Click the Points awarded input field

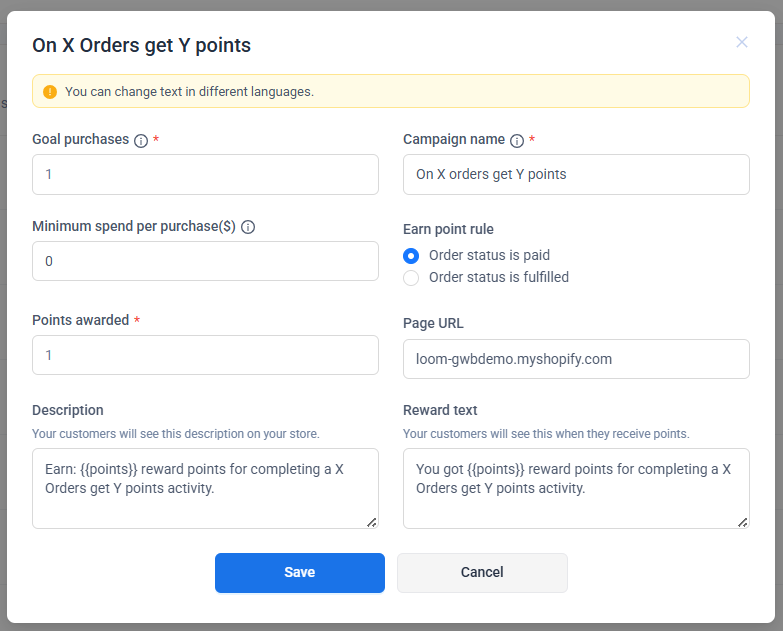point(205,355)
